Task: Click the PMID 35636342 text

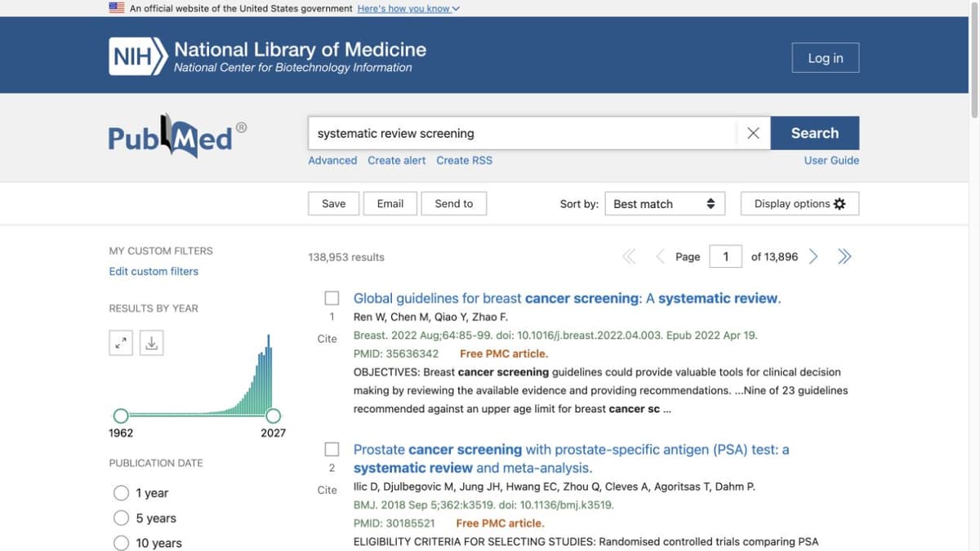Action: coord(395,353)
